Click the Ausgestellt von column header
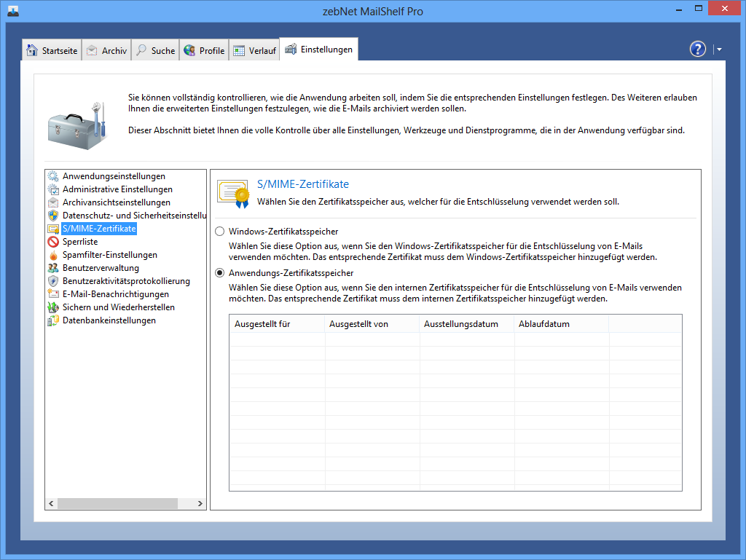Screen dimensions: 746x560 (x=372, y=324)
